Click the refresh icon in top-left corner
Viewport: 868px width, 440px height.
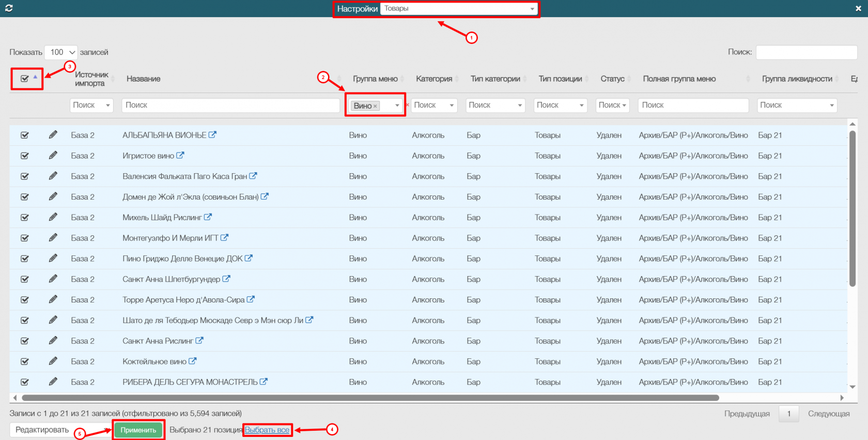9,8
